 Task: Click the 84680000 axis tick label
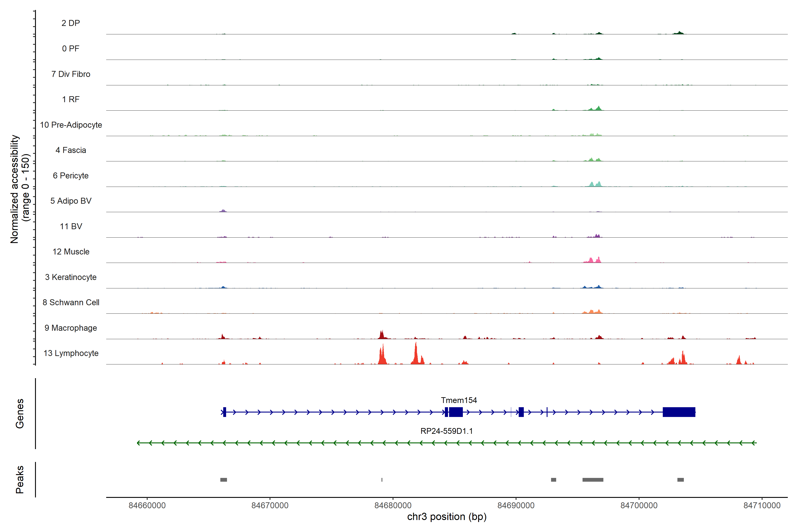point(393,506)
